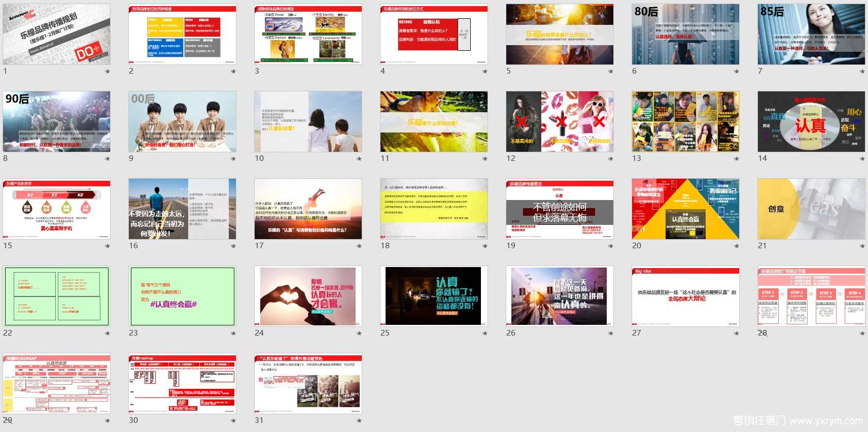Select slide 20 yellow triangle thumbnail
Image resolution: width=868 pixels, height=432 pixels.
click(685, 209)
